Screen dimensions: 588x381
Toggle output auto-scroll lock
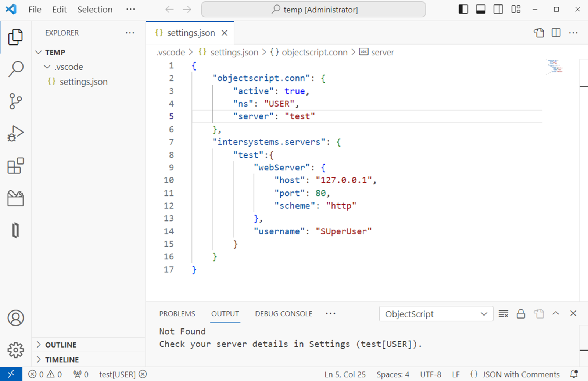[x=521, y=314]
